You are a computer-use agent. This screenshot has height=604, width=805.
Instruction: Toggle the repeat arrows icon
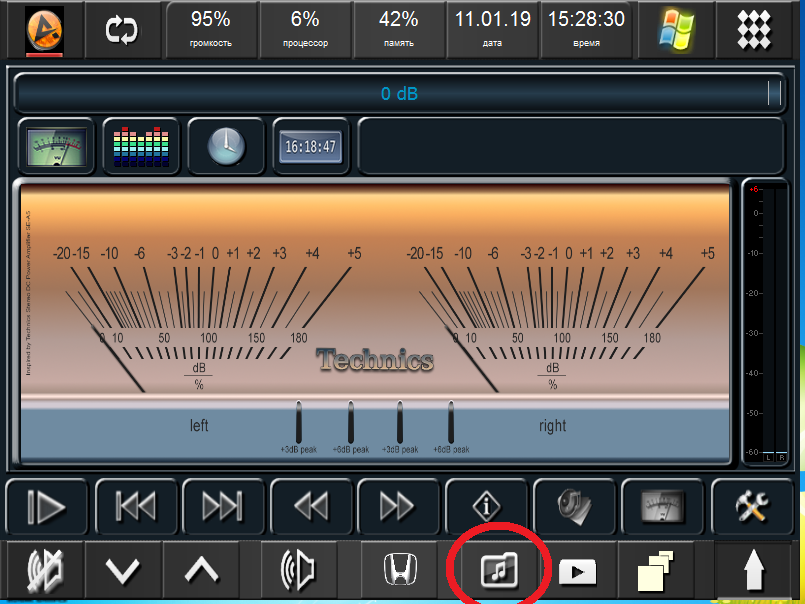[122, 30]
